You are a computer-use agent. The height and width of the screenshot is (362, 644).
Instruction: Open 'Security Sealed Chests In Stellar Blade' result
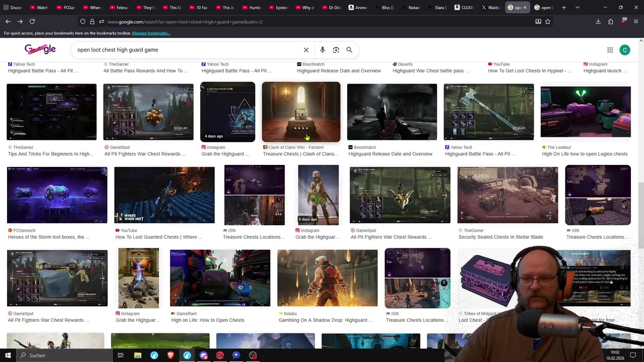[x=501, y=237]
